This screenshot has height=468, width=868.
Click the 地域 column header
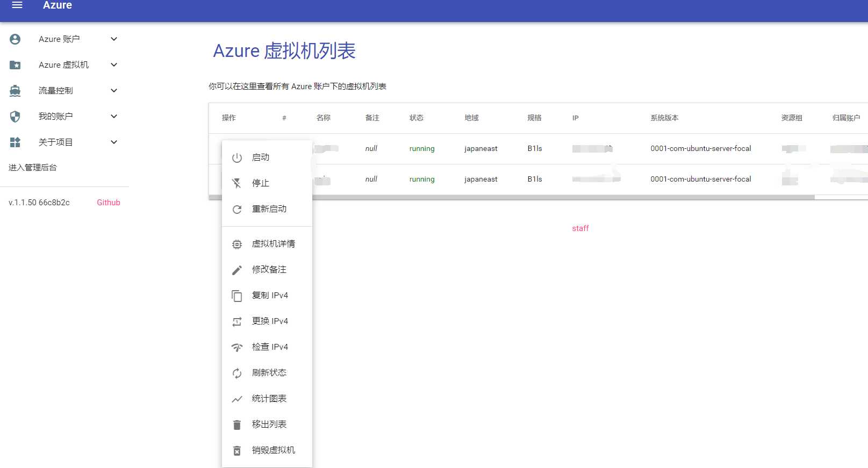472,118
